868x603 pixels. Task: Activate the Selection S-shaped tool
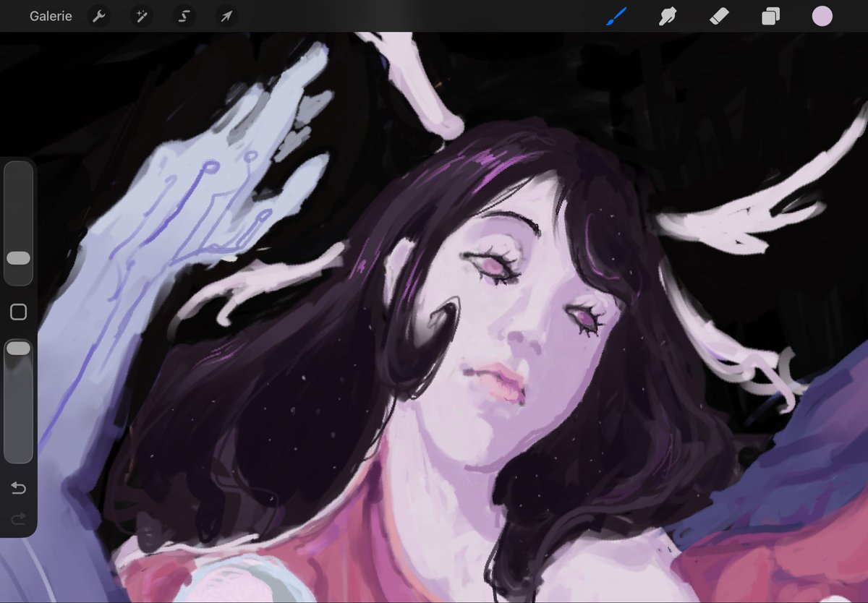click(184, 16)
